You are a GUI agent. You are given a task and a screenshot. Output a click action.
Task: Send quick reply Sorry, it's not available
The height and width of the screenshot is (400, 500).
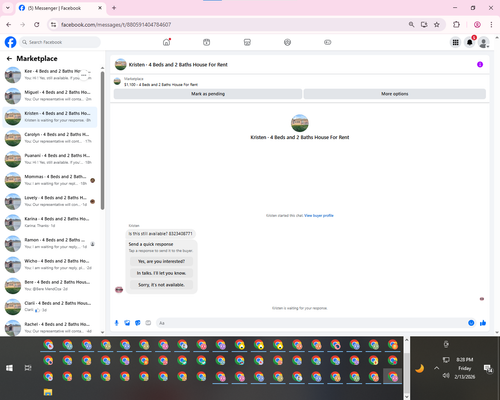point(161,285)
